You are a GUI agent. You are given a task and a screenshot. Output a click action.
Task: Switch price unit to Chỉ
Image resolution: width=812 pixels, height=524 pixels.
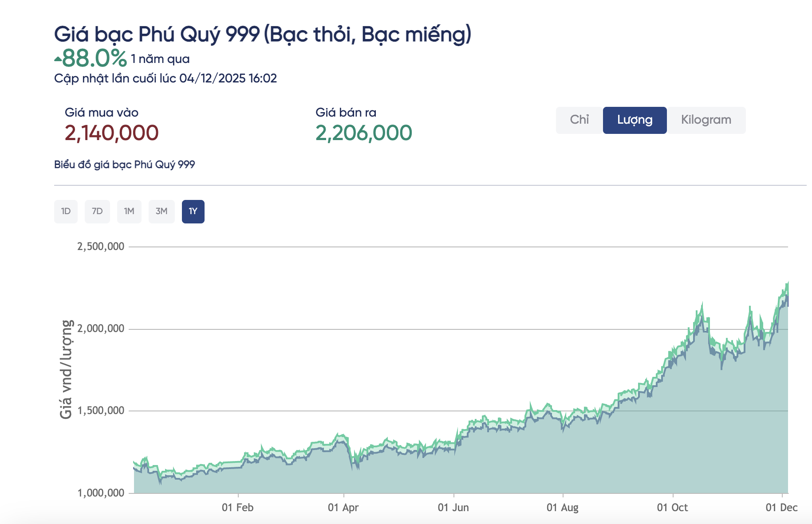(579, 120)
